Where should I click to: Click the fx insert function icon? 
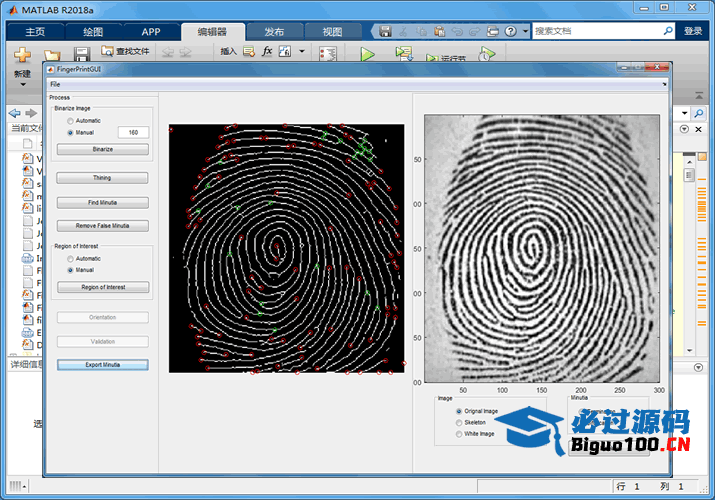[267, 51]
